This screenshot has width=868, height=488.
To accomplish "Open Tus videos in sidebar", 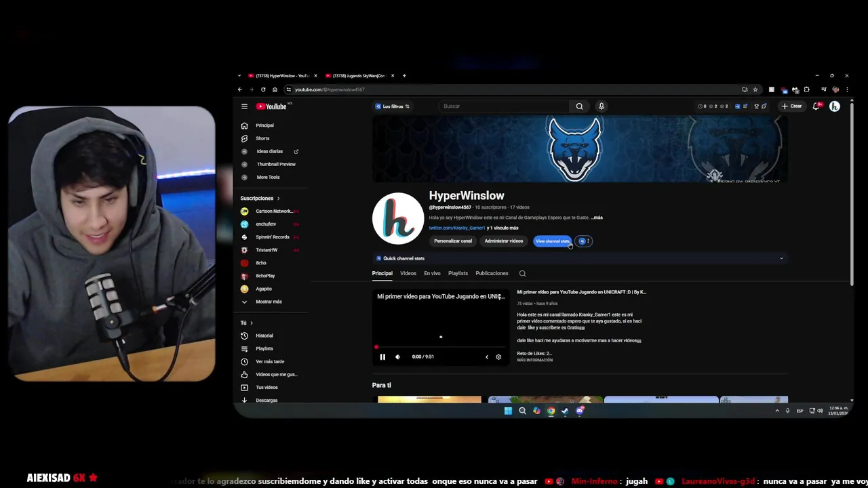I will pyautogui.click(x=267, y=387).
